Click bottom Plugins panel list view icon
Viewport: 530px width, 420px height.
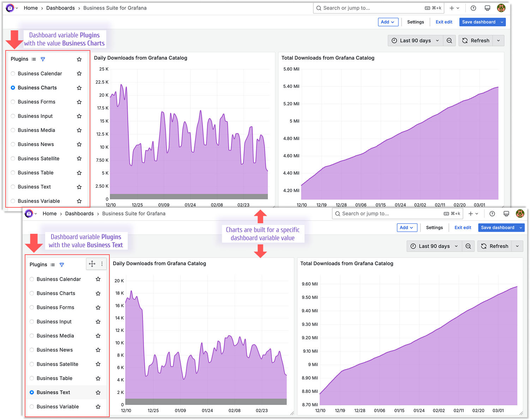pos(53,265)
